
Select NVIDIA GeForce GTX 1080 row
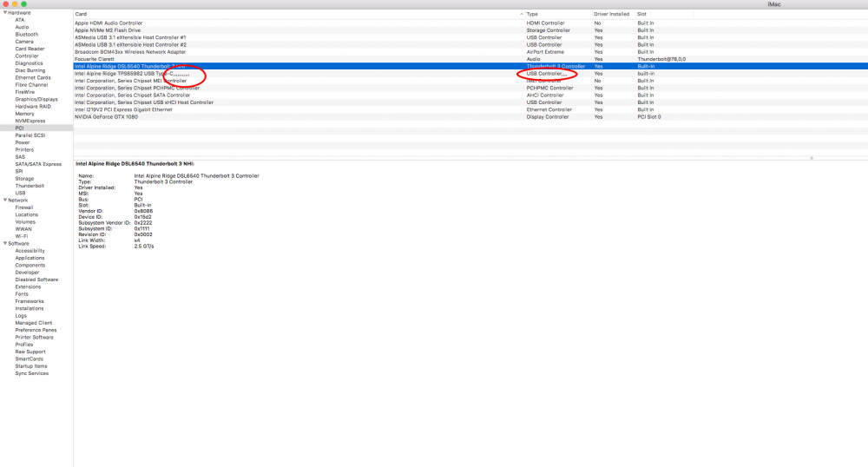[x=470, y=116]
